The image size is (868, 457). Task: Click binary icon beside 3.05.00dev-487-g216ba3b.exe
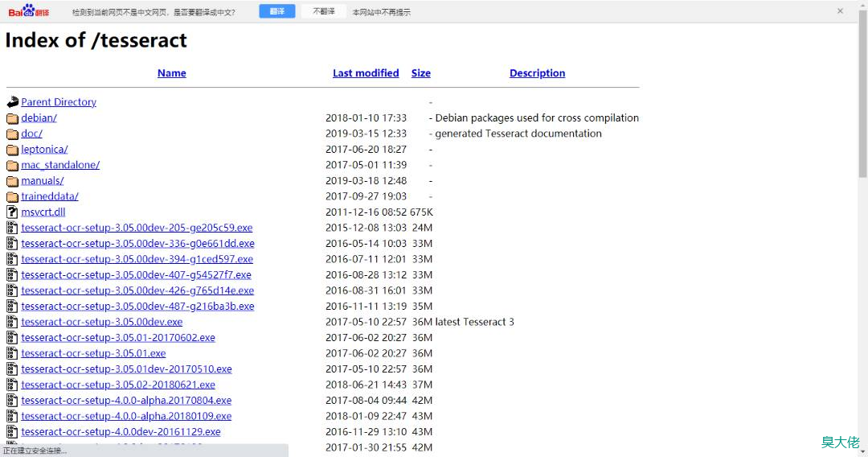(12, 306)
